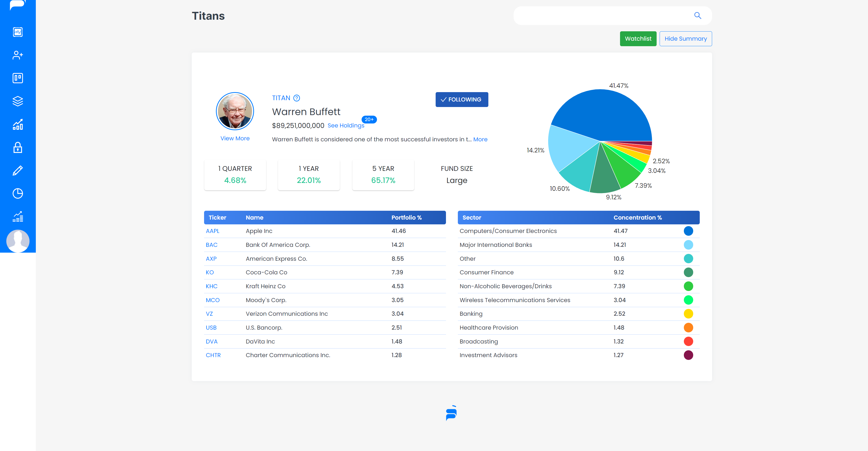Click the 1 YEAR performance card
Image resolution: width=868 pixels, height=451 pixels.
(x=309, y=175)
